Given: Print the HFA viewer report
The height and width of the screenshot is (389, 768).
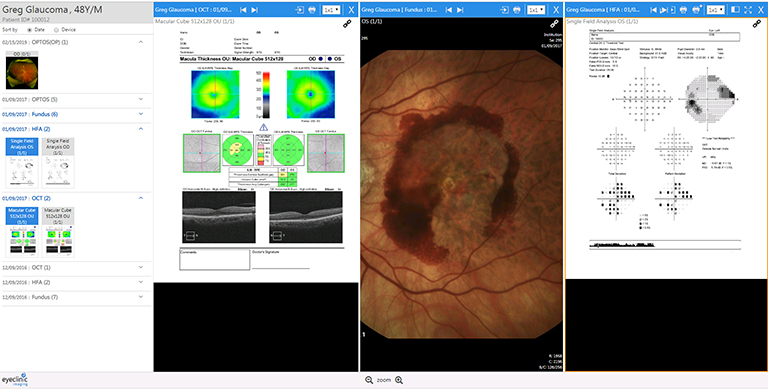Looking at the screenshot, I should click(x=684, y=10).
